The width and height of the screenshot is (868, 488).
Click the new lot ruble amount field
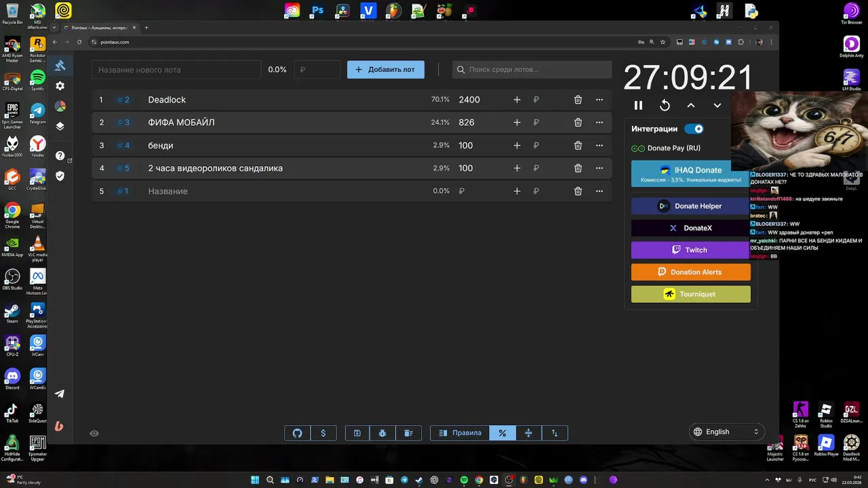pos(317,69)
